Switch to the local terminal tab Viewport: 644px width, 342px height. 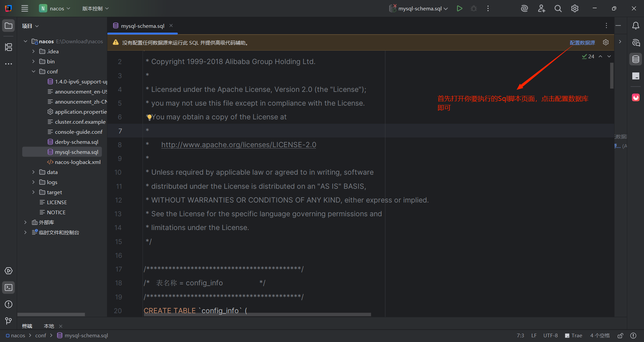point(49,326)
